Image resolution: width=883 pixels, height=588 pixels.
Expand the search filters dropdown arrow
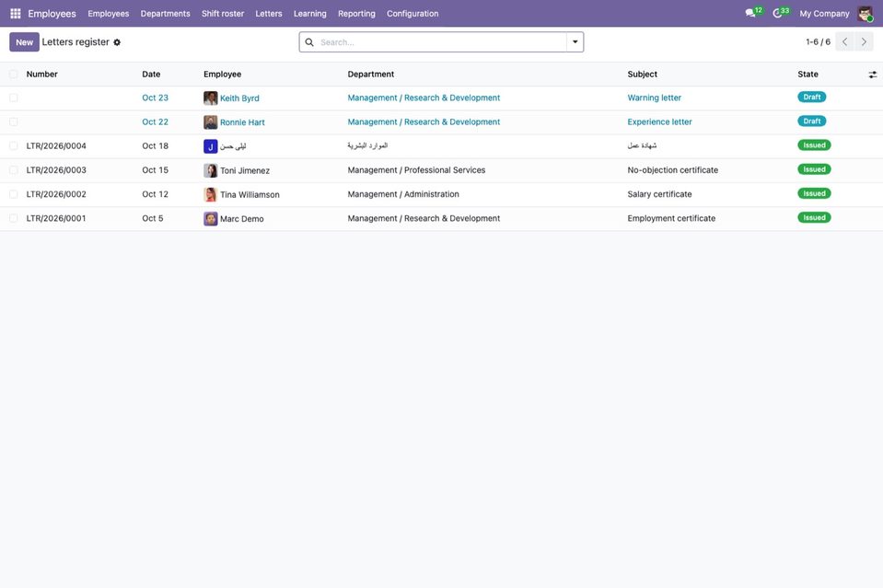(575, 41)
